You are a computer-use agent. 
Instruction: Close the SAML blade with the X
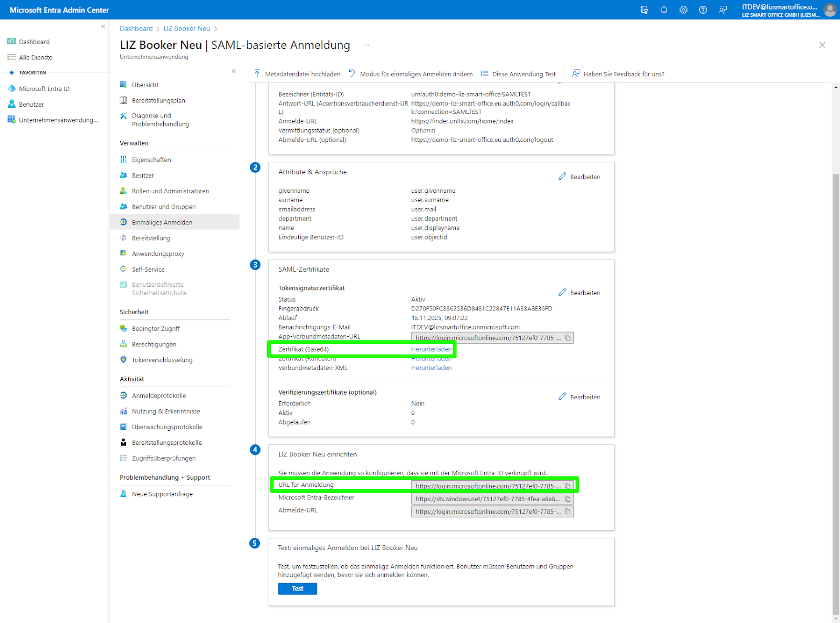click(x=822, y=45)
